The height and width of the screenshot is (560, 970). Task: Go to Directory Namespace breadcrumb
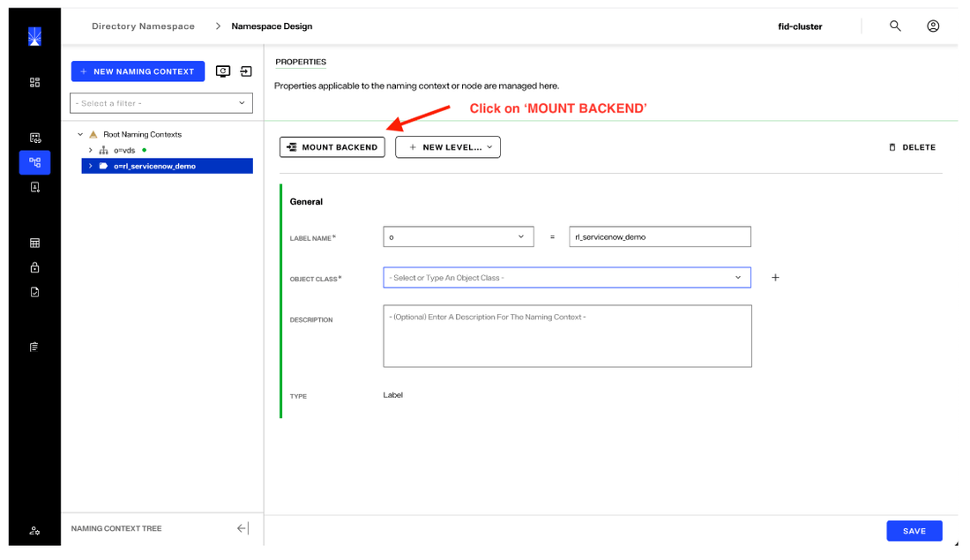(143, 26)
